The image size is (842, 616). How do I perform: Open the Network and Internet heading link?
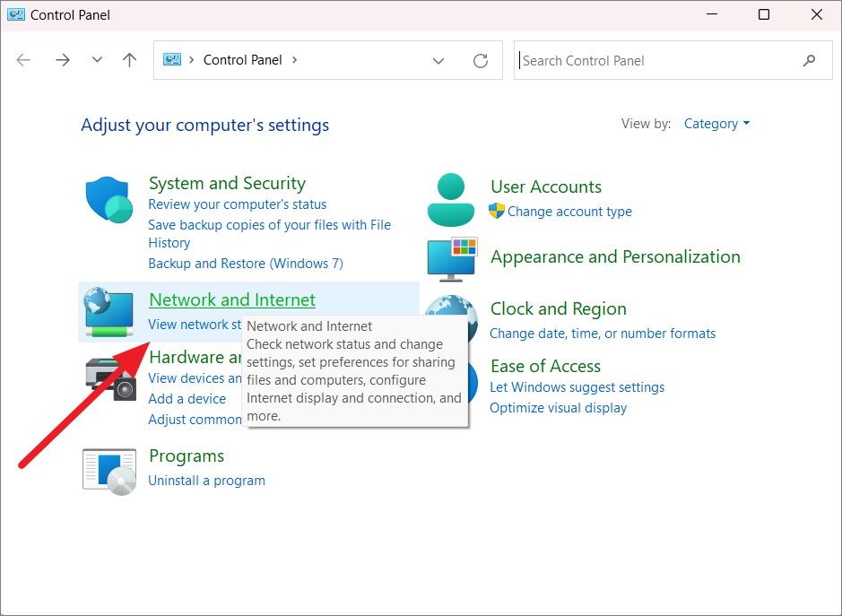click(232, 299)
